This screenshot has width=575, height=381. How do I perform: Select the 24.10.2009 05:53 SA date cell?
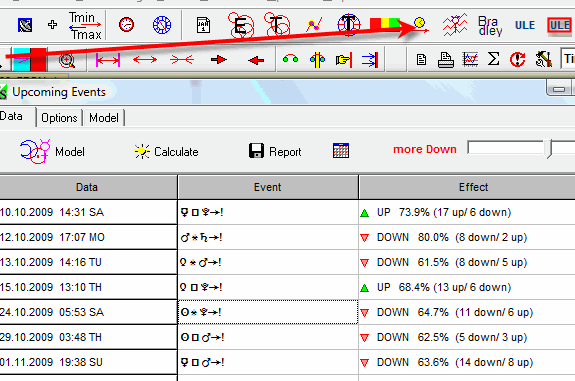tap(88, 312)
